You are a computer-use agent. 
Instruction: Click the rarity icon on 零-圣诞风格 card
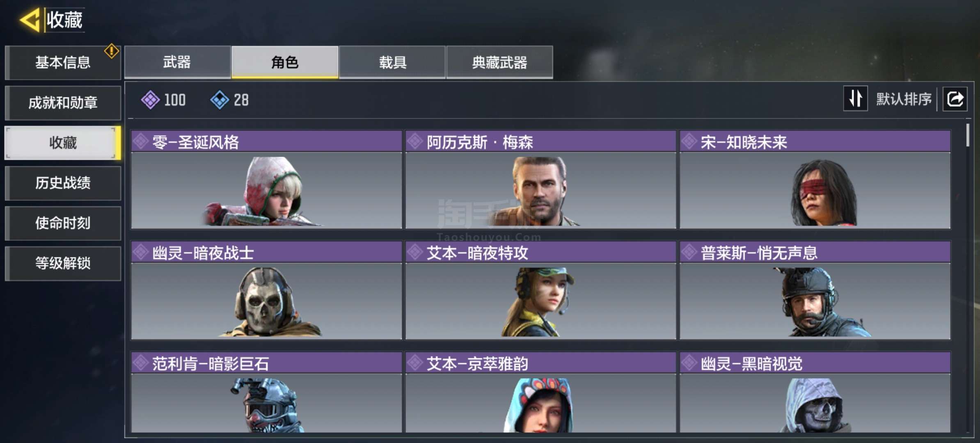pos(141,142)
